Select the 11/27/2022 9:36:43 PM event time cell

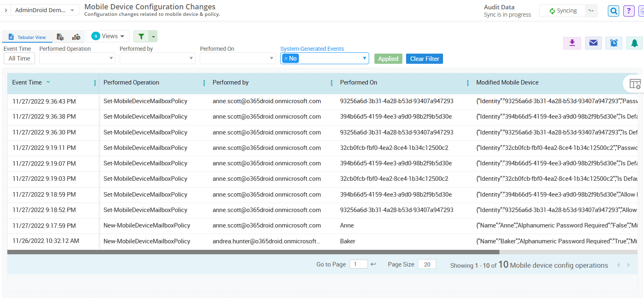click(x=44, y=102)
